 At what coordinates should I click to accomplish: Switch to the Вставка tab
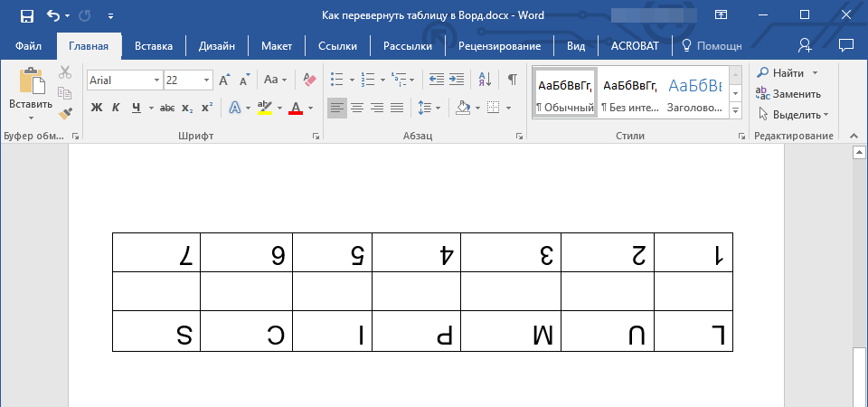point(154,46)
